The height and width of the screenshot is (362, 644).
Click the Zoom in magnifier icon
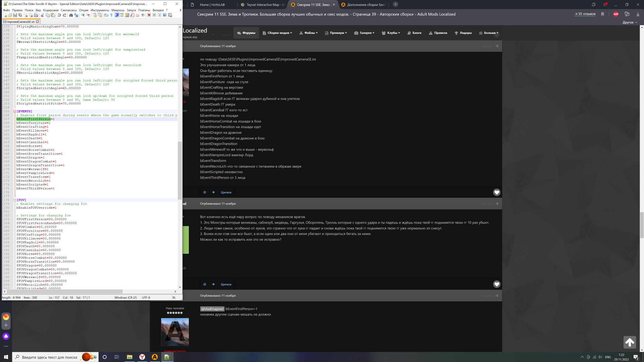coord(83,15)
